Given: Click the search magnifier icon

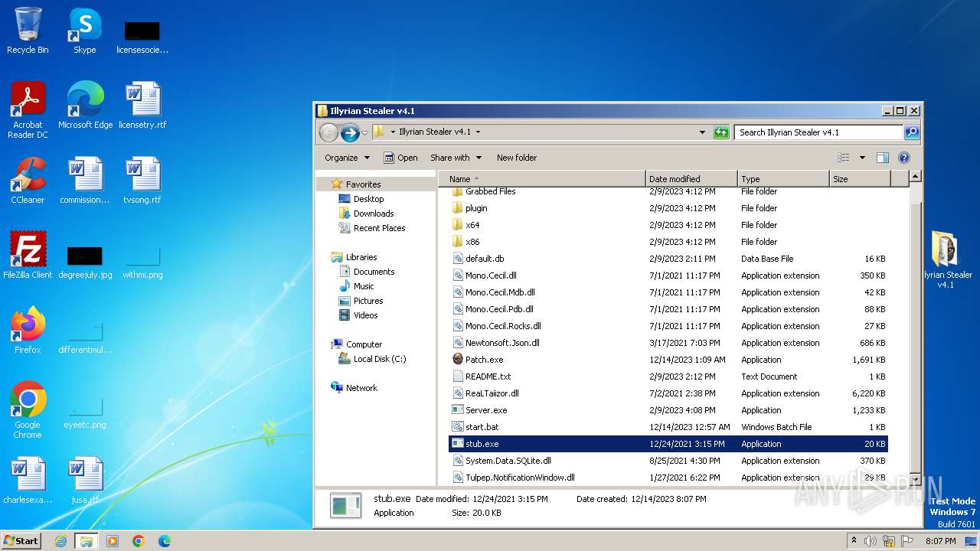Looking at the screenshot, I should click(x=911, y=132).
